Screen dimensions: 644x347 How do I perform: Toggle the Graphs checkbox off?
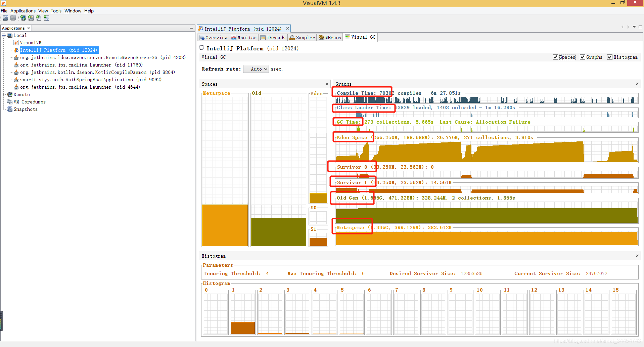pos(583,57)
